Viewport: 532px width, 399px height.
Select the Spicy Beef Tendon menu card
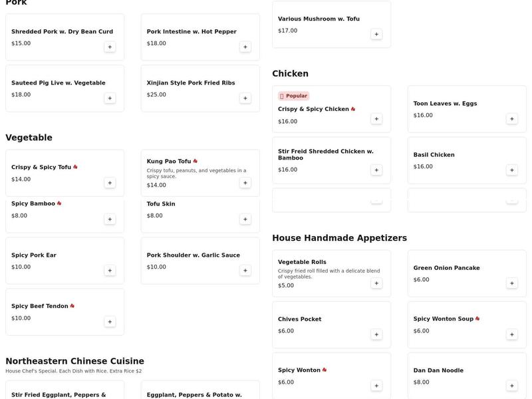click(64, 312)
